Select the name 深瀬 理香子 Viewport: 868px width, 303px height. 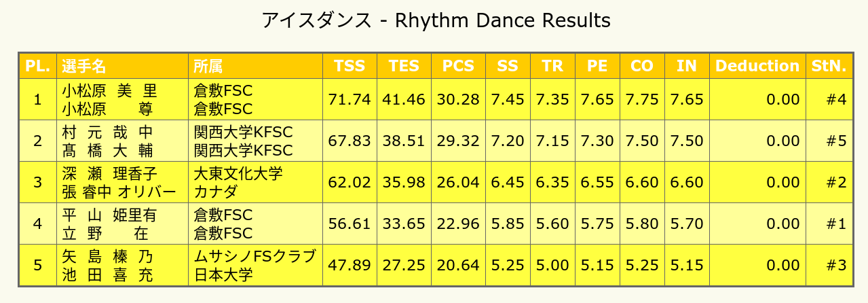pos(109,173)
